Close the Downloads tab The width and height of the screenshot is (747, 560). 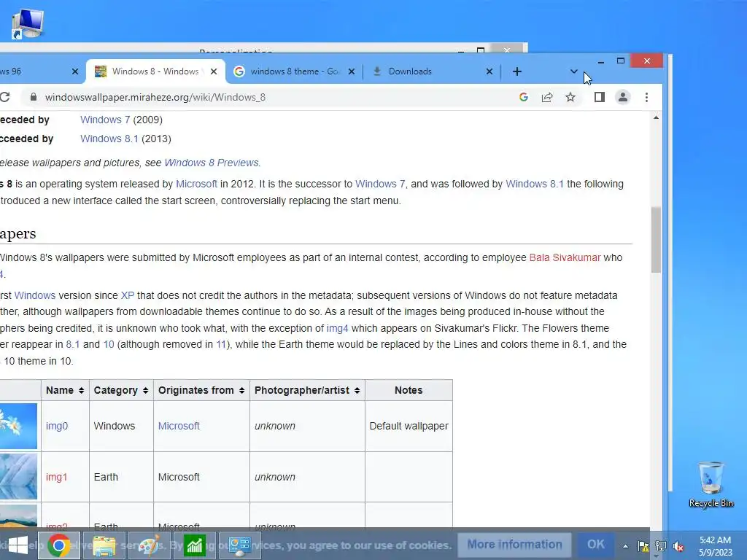point(489,71)
